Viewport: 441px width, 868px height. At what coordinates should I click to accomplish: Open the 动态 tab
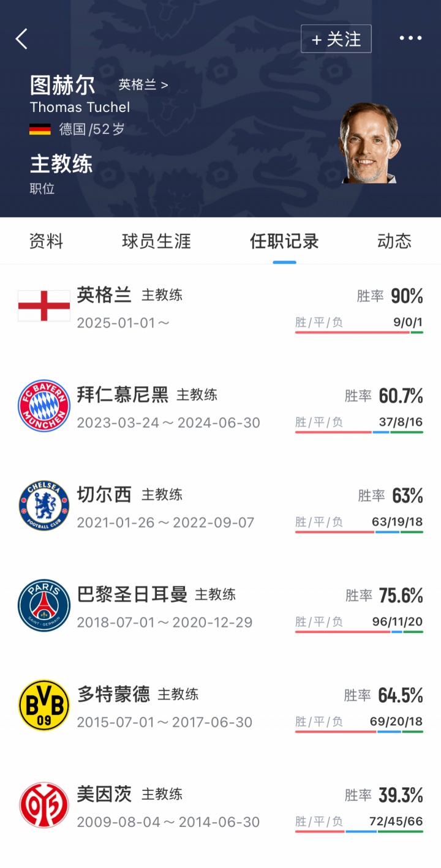[394, 241]
